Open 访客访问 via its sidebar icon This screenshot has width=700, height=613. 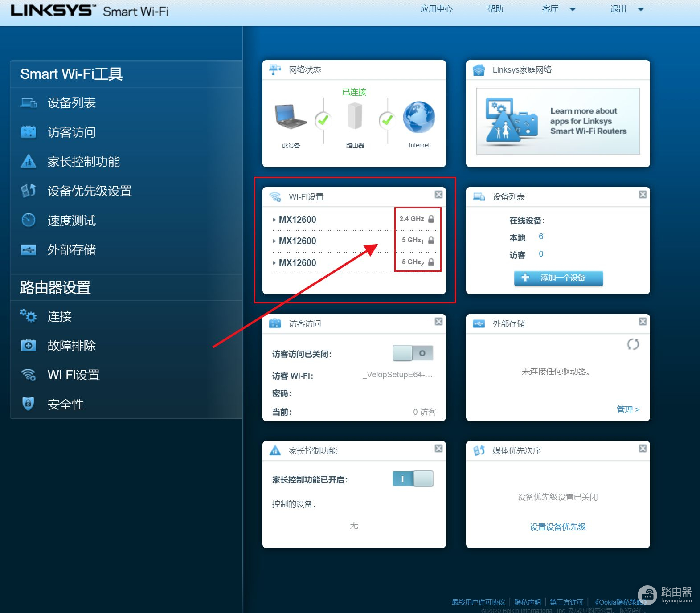point(29,132)
